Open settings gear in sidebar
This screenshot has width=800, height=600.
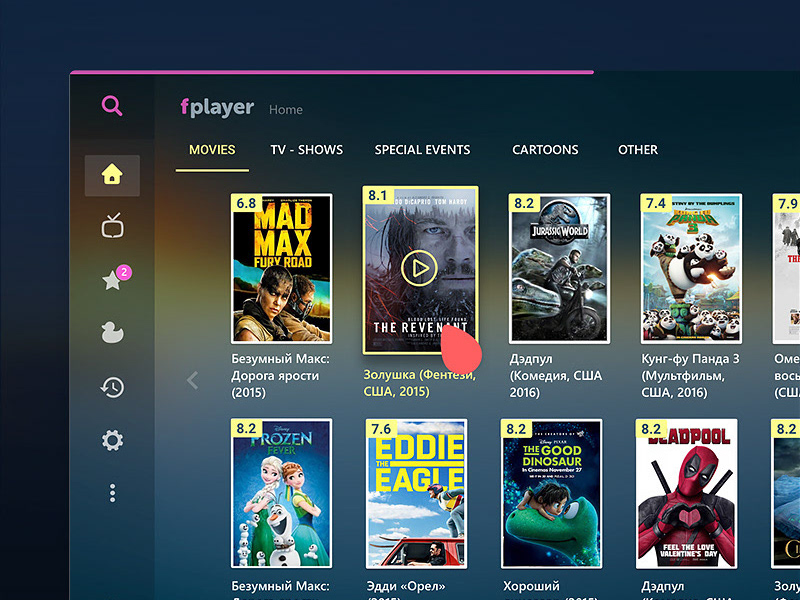[112, 440]
